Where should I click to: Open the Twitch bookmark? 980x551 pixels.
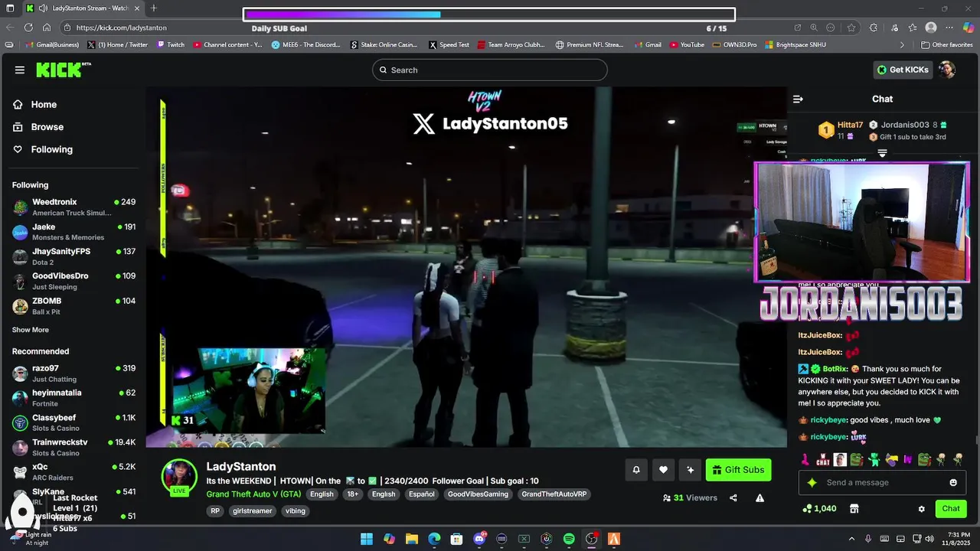tap(171, 44)
